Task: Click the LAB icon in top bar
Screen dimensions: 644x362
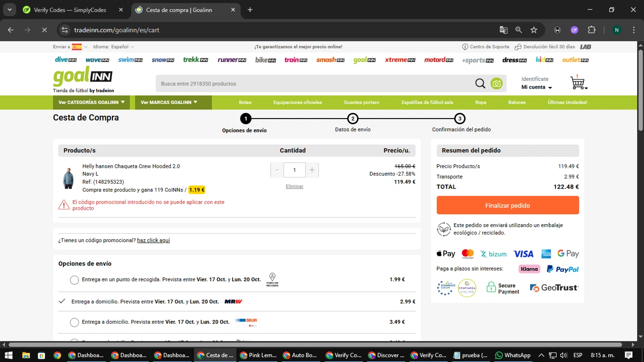Action: [x=586, y=47]
